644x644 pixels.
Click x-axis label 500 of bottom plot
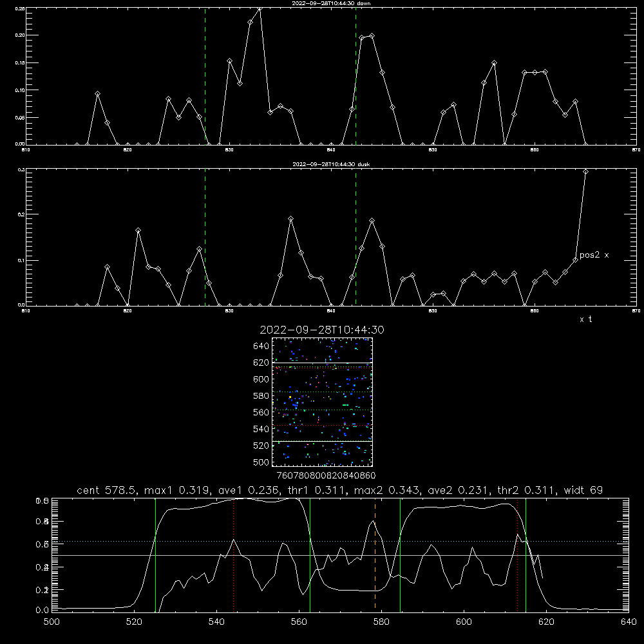pos(52,622)
